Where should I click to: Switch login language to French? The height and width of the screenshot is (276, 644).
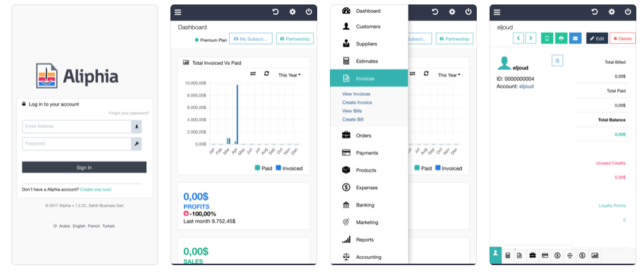[94, 226]
